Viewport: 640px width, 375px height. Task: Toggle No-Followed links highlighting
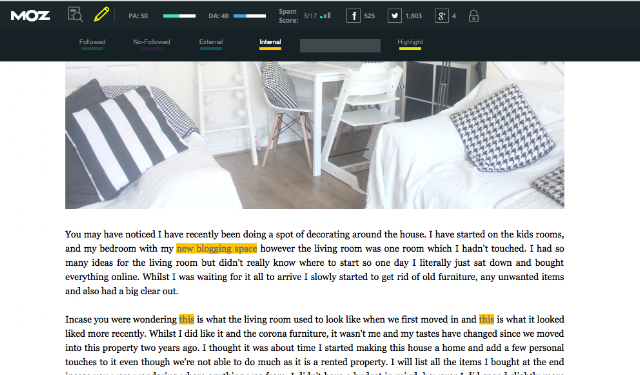coord(151,43)
